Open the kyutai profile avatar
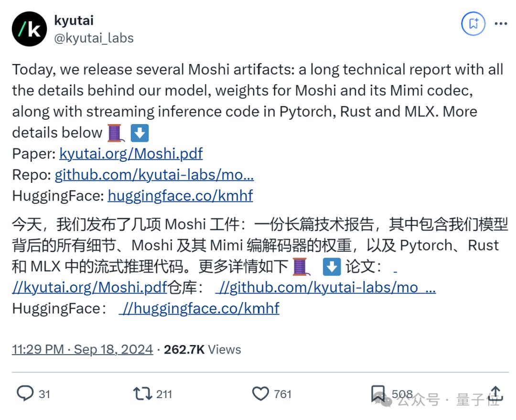516x420 pixels. [29, 29]
